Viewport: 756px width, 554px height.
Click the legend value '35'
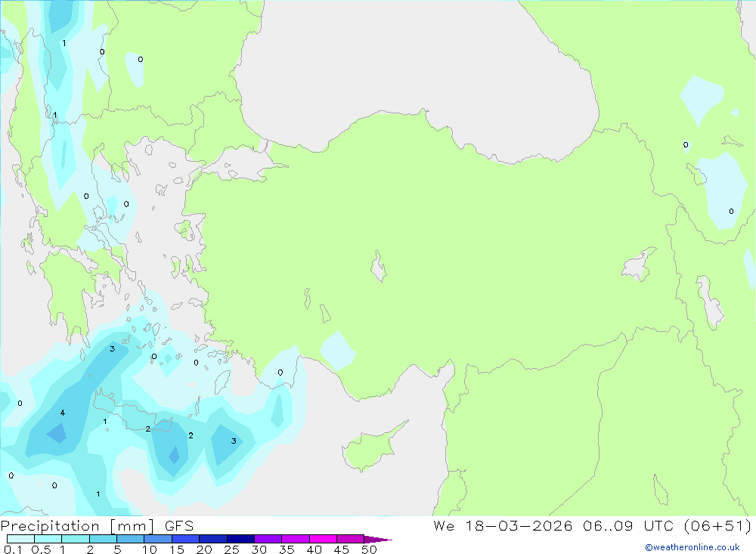(x=287, y=549)
